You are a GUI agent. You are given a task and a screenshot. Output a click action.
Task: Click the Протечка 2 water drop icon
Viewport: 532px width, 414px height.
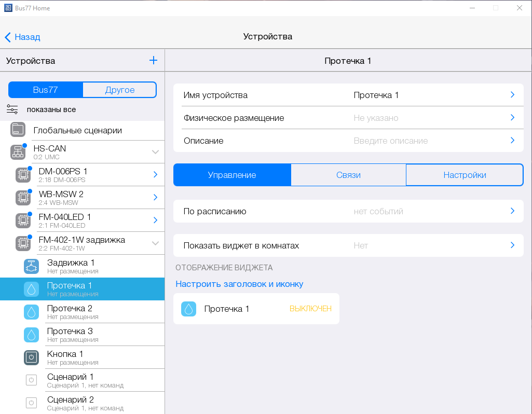(31, 312)
